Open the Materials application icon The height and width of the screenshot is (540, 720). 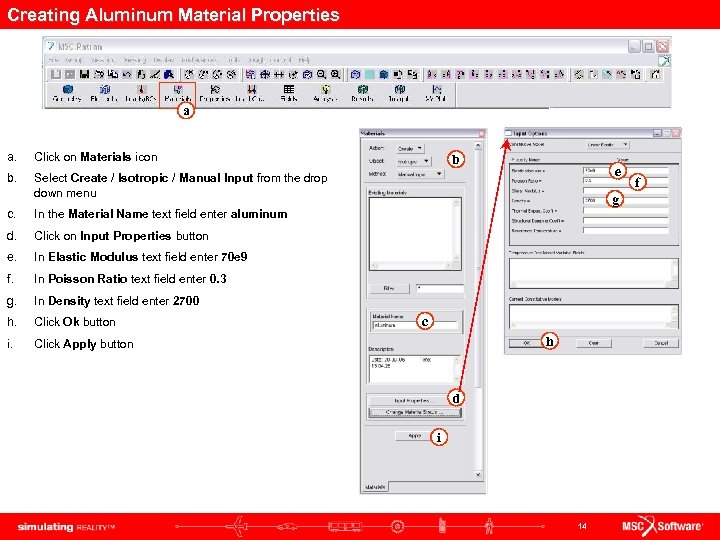(x=178, y=93)
